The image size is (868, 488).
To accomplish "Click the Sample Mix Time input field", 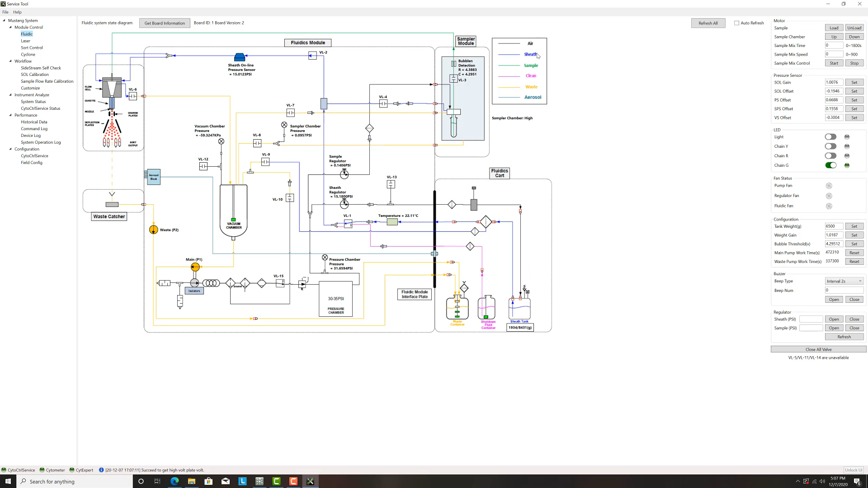I will click(834, 46).
